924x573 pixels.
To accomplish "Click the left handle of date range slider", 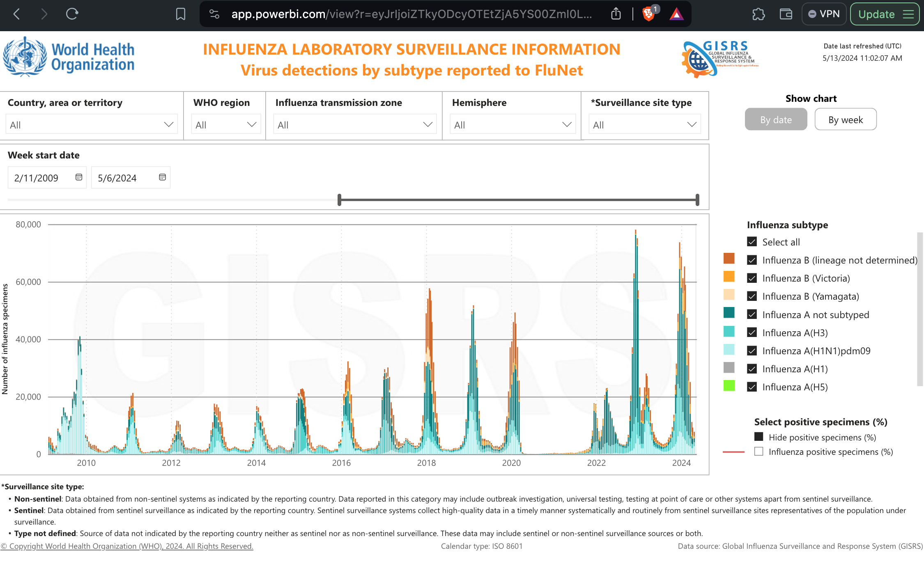I will (339, 200).
